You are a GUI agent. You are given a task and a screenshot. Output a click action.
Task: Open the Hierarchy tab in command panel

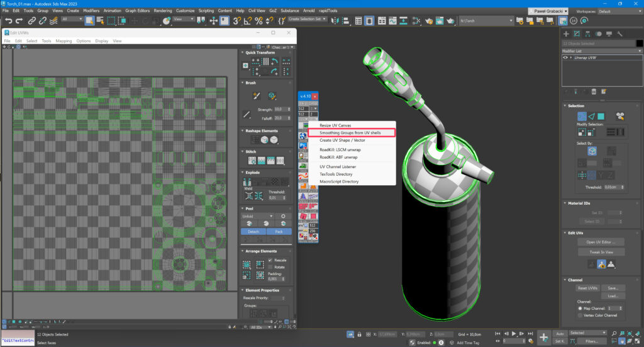coord(587,34)
